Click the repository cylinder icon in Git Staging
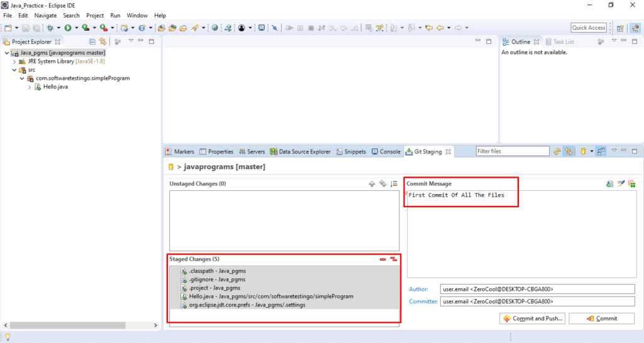 pyautogui.click(x=583, y=151)
